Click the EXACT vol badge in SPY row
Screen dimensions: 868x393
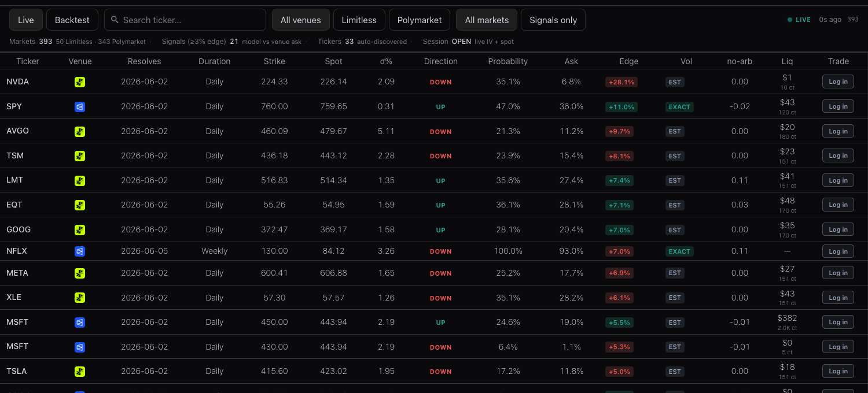679,107
